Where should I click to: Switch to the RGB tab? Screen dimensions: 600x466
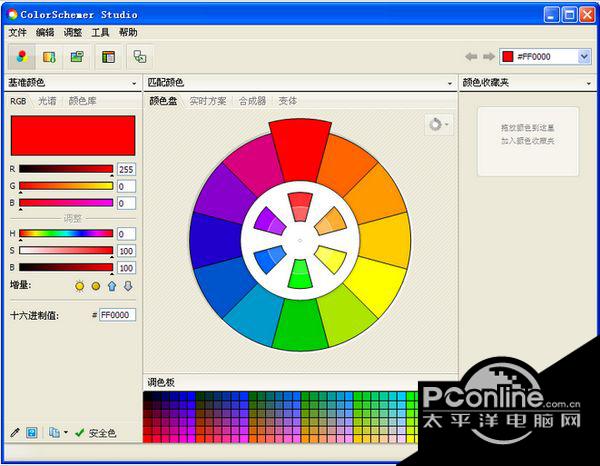coord(18,101)
